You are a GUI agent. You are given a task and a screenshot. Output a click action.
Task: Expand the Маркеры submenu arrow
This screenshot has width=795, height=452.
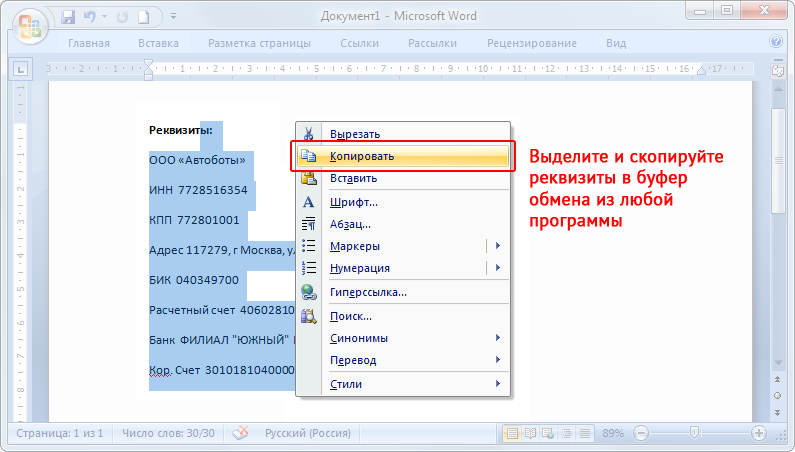[498, 246]
